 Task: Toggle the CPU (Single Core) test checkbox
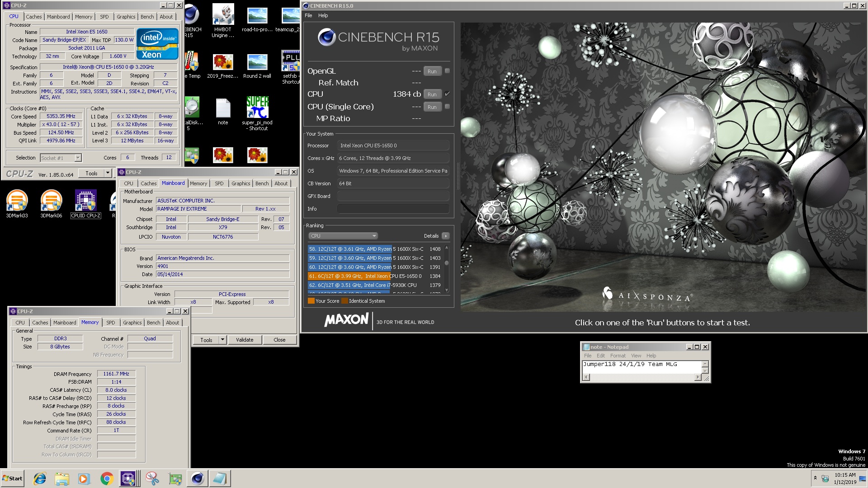pyautogui.click(x=447, y=107)
